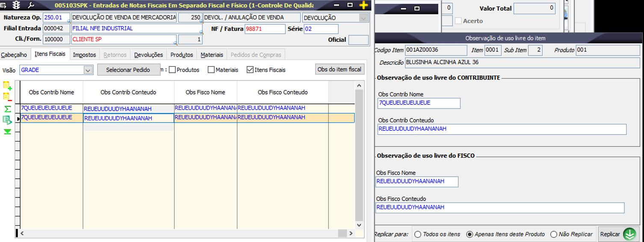The image size is (644, 242).
Task: Click the Produto field with value 001
Action: click(608, 50)
